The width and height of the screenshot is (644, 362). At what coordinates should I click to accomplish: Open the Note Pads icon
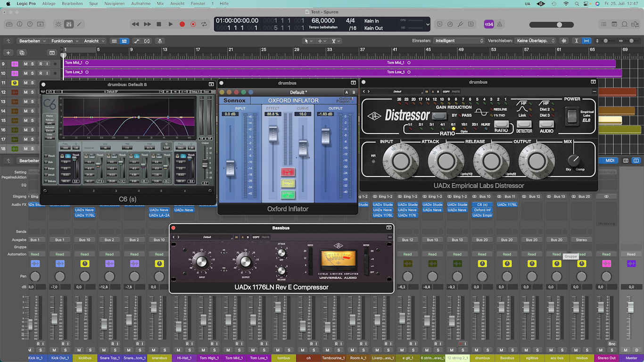tap(614, 24)
